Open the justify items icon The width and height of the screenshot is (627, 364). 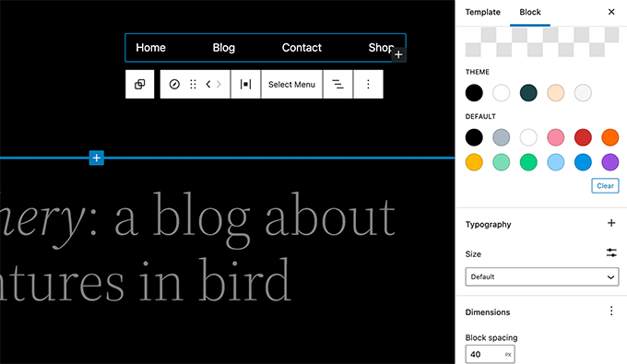tap(245, 84)
